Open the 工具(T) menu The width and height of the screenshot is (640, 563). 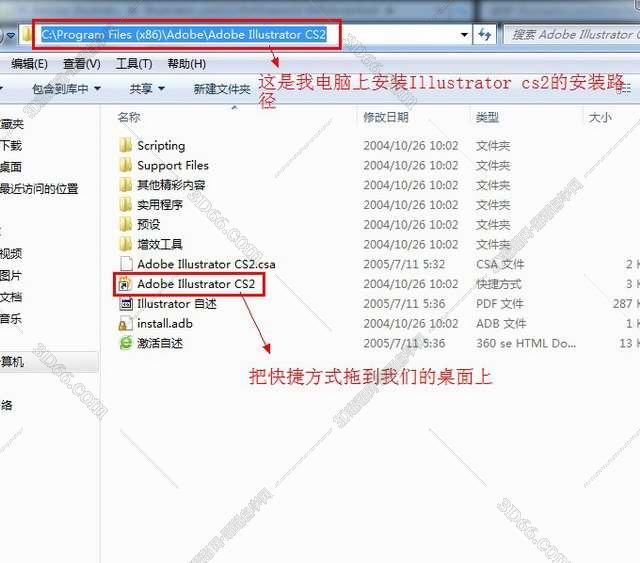click(x=134, y=64)
